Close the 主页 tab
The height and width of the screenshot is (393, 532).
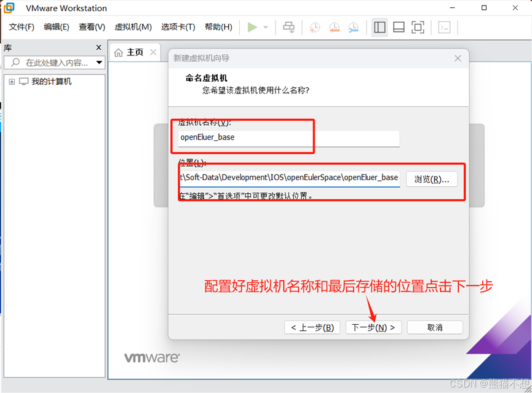point(153,52)
